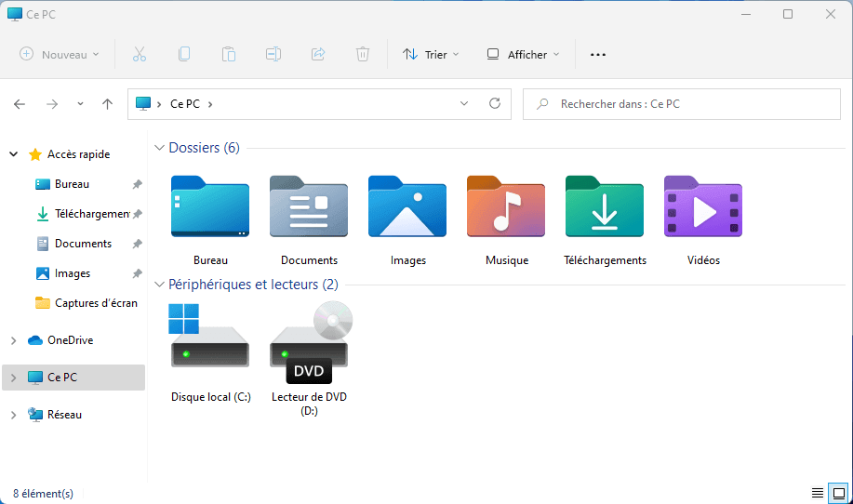Click the Delete trash can icon

[x=363, y=54]
